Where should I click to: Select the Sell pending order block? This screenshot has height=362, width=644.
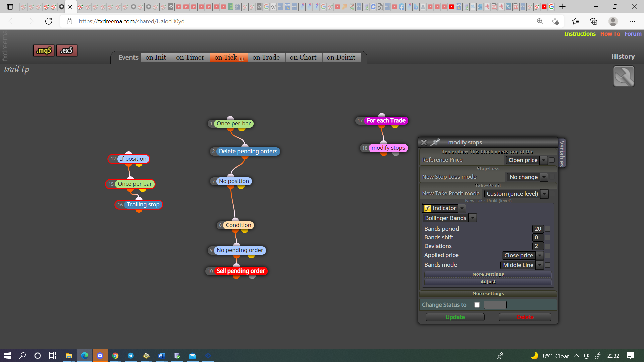[240, 271]
